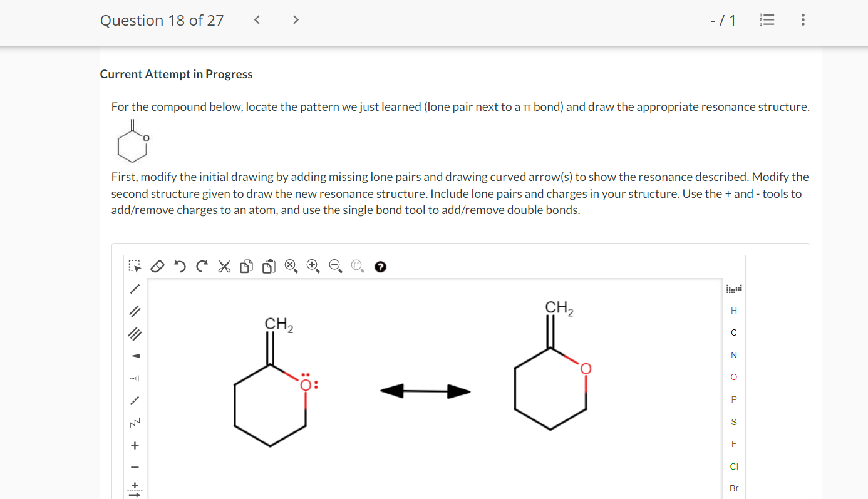Select the single bond tool

[133, 289]
